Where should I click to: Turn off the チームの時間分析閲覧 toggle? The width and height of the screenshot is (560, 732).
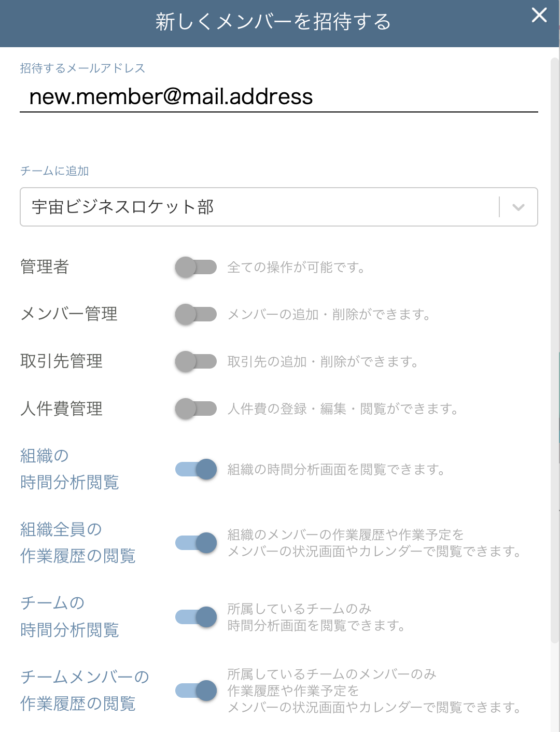pos(196,617)
